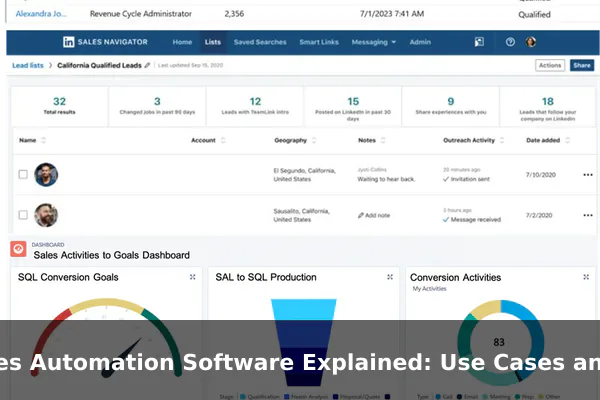Filter by 9 Share experiences with you
Image resolution: width=600 pixels, height=400 pixels.
click(451, 106)
